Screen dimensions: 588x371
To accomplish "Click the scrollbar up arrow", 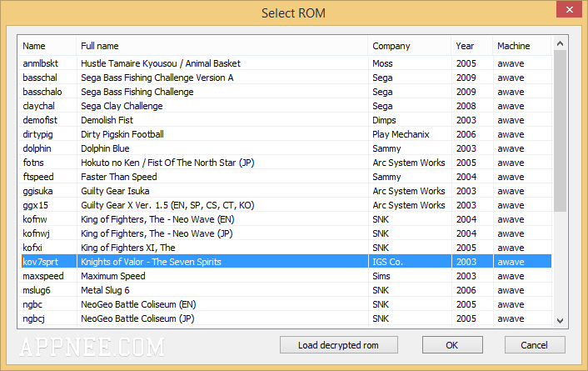I will click(560, 43).
